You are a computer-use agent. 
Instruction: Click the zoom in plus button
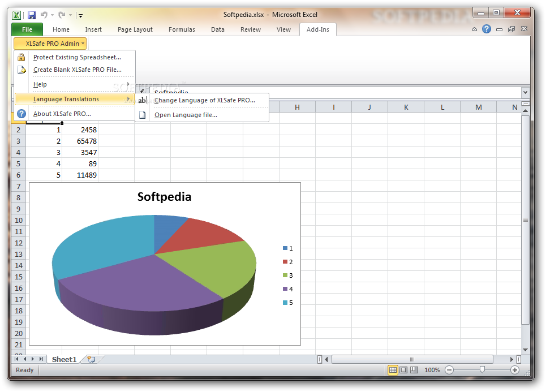coord(515,370)
